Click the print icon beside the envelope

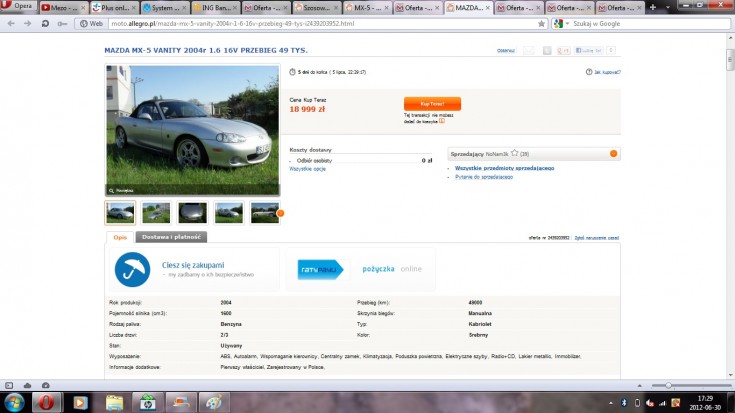coord(547,51)
